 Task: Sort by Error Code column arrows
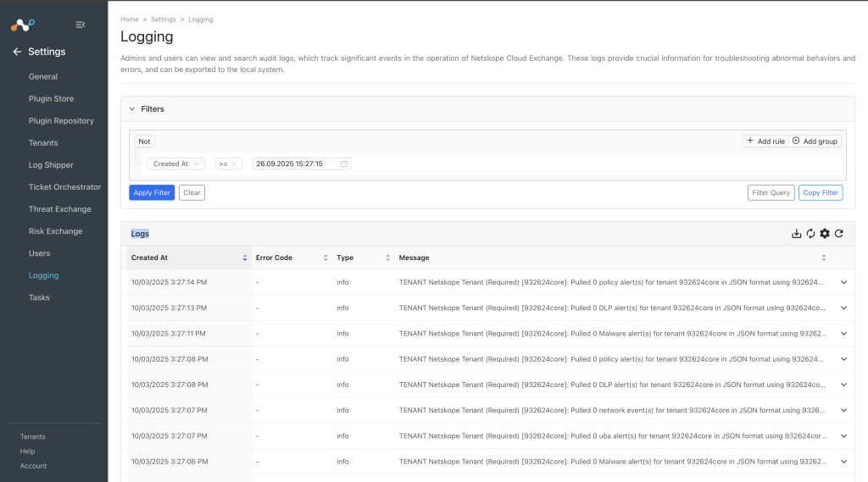click(325, 258)
